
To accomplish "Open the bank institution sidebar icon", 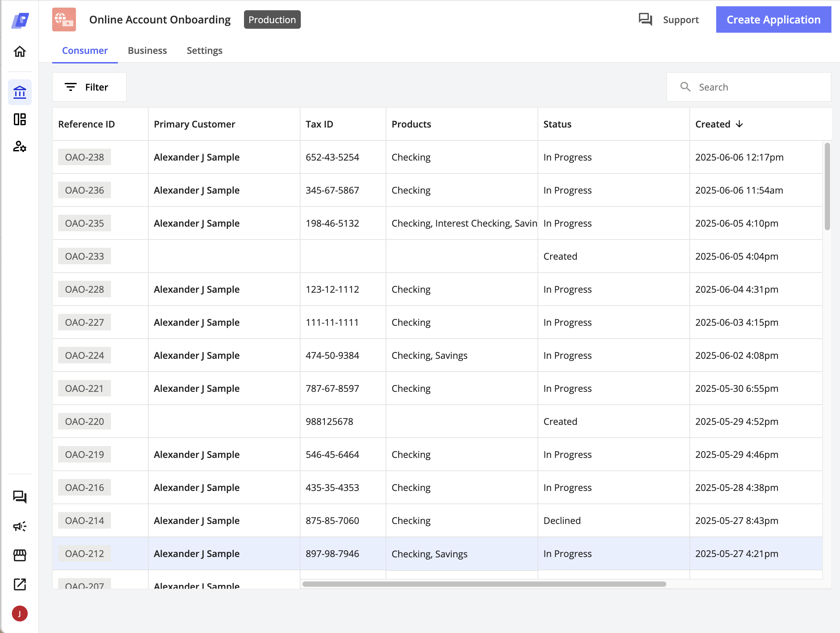I will click(20, 92).
